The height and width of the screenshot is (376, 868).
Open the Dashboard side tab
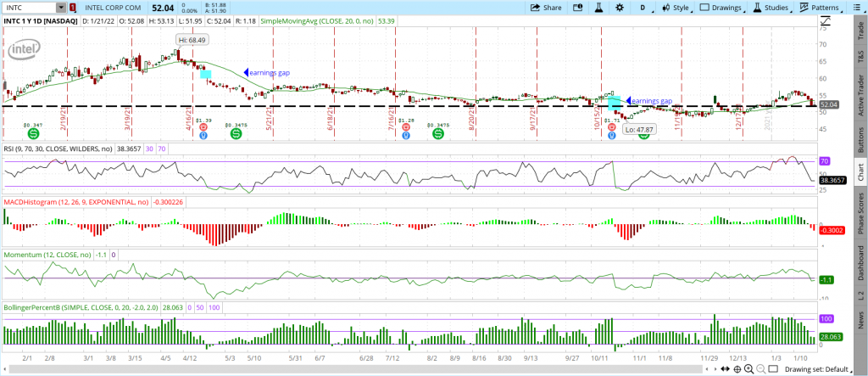(860, 263)
